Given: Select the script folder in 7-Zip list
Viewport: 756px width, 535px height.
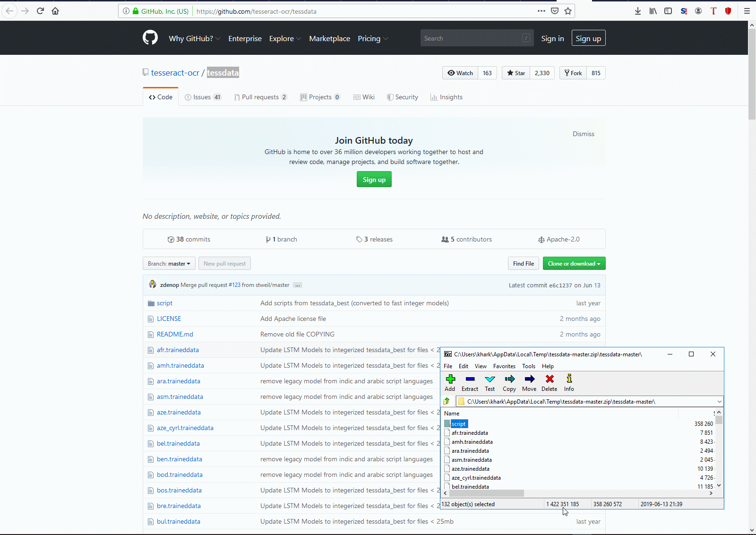Looking at the screenshot, I should tap(458, 424).
